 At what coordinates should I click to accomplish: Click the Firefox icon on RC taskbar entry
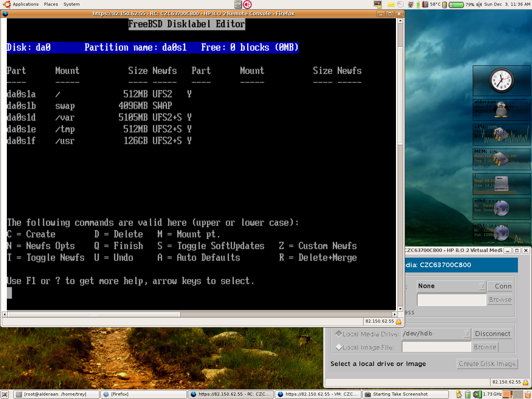(x=193, y=394)
